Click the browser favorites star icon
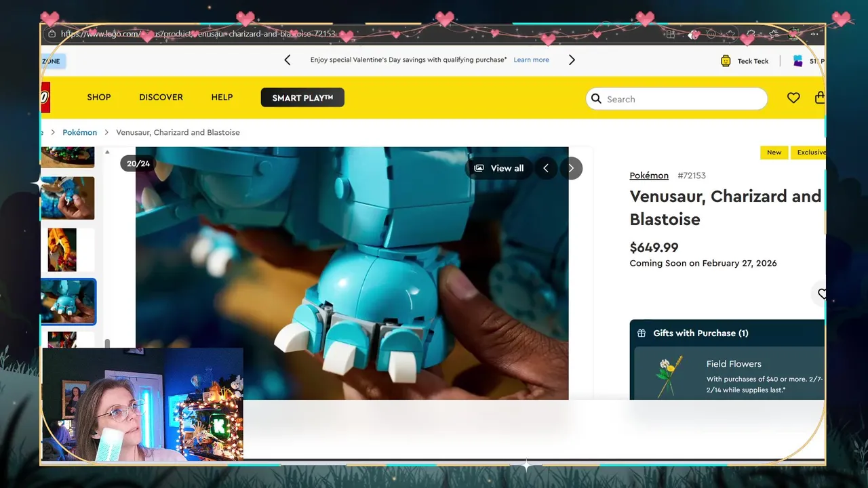Screen dimensions: 868x488 click(730, 34)
